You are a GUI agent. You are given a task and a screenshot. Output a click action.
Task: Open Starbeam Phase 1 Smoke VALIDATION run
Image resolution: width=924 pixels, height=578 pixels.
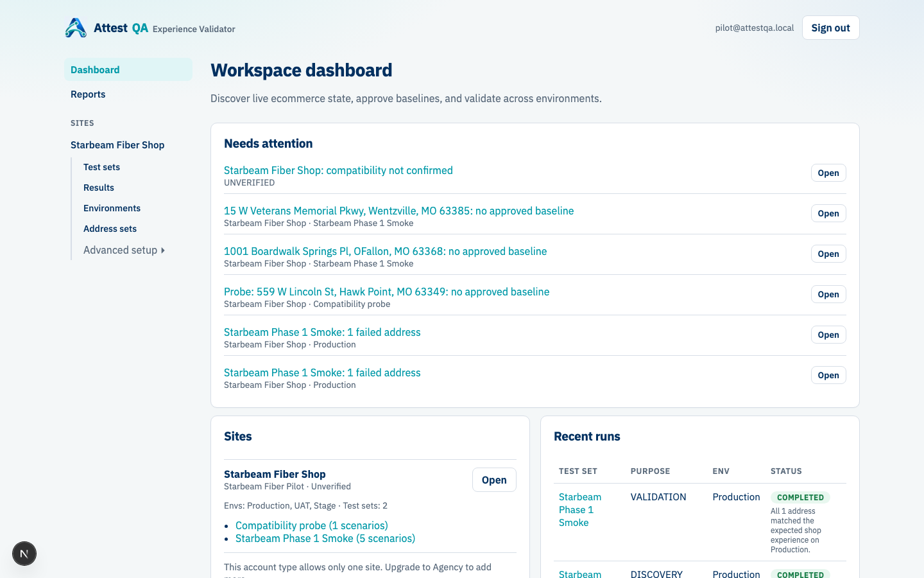pyautogui.click(x=580, y=510)
